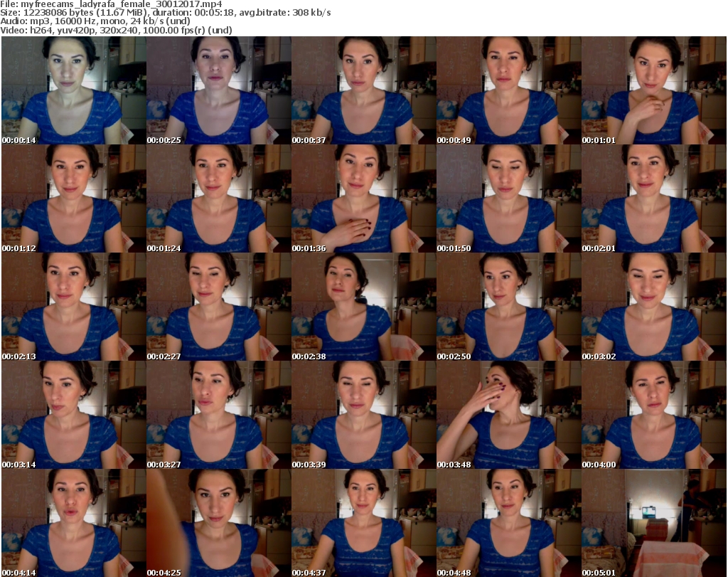View the thumbnail stamped 00:04:48
Viewport: 728px width, 577px height.
508,523
